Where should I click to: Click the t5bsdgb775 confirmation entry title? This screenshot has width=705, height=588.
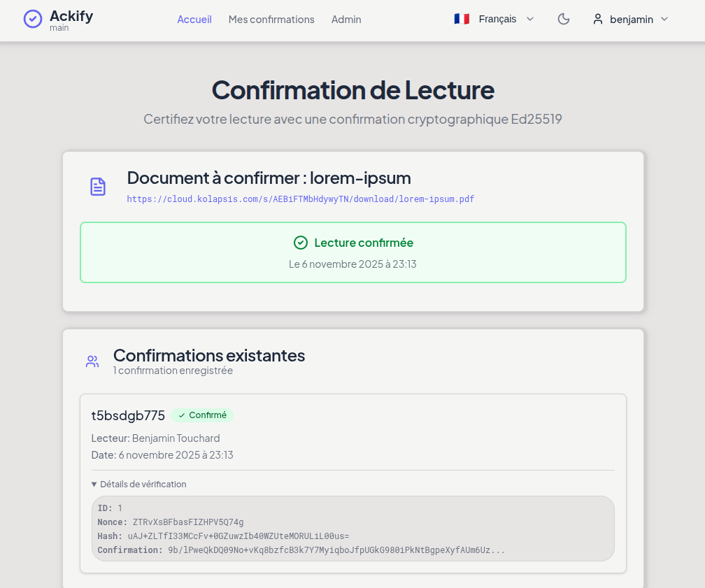pos(128,415)
